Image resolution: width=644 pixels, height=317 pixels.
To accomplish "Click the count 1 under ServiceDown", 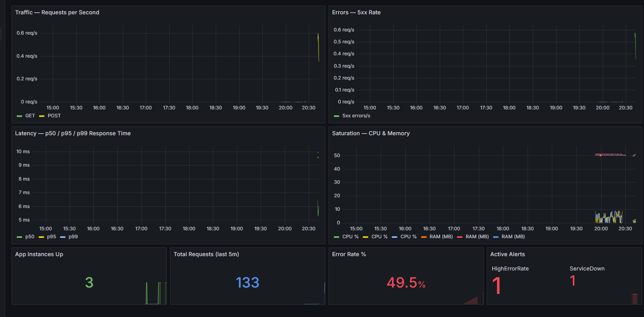I will pos(572,281).
